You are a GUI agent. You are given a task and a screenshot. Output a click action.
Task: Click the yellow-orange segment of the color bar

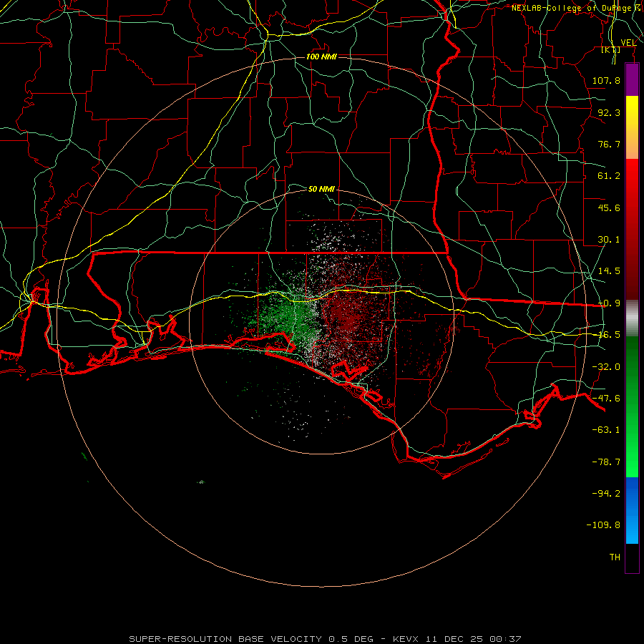pyautogui.click(x=632, y=127)
